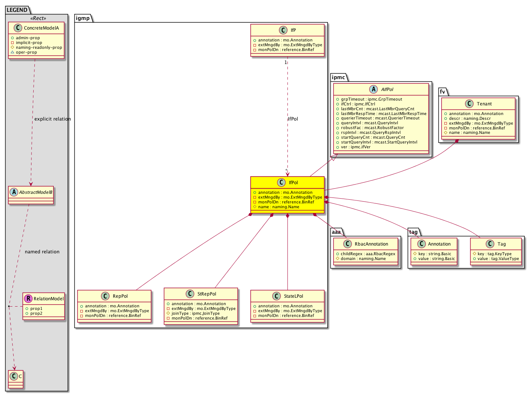Select the LEGEND package tab
The width and height of the screenshot is (532, 395).
pos(17,10)
